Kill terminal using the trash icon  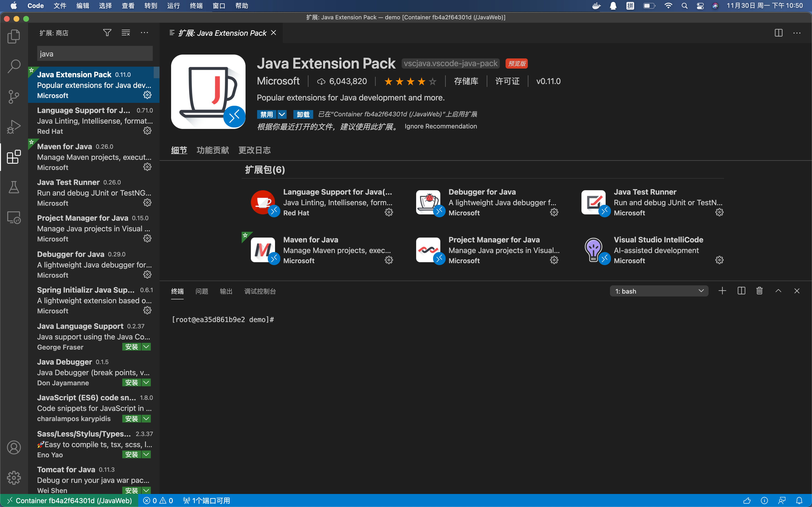click(759, 291)
